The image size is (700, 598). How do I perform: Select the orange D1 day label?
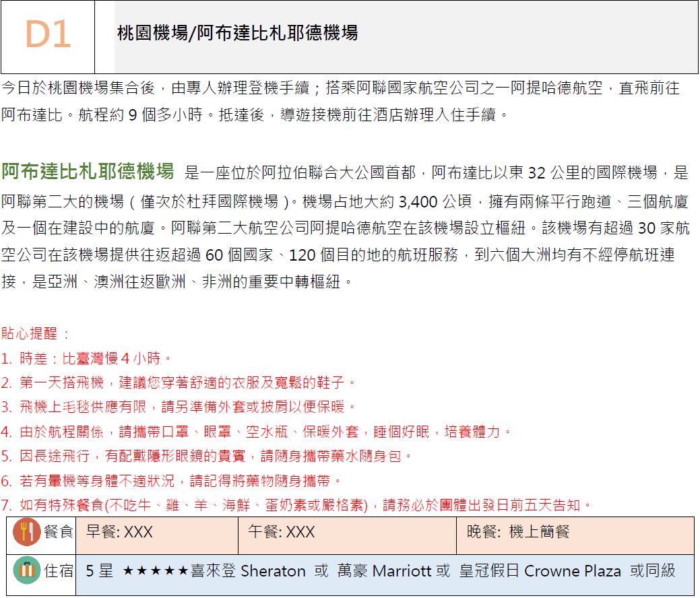tap(48, 35)
